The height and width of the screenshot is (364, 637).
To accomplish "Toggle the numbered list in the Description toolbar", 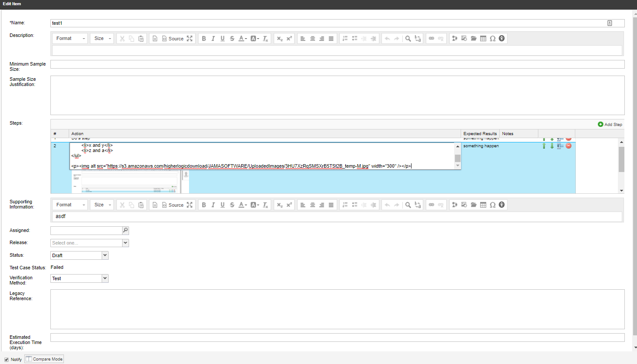I will 345,38.
